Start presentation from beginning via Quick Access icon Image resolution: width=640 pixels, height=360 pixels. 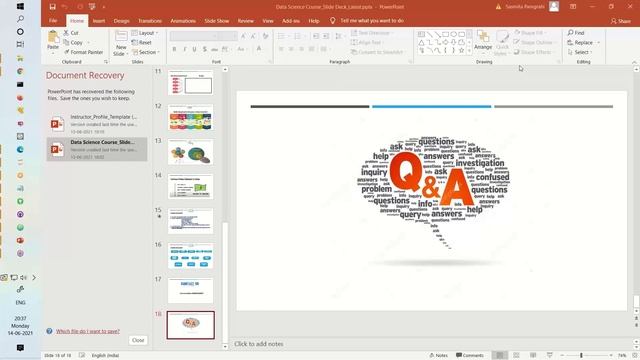(92, 7)
